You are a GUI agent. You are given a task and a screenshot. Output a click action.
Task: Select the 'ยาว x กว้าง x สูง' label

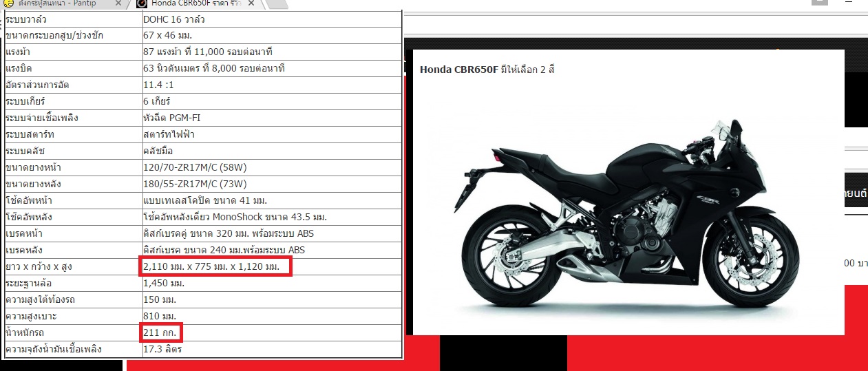click(x=39, y=267)
